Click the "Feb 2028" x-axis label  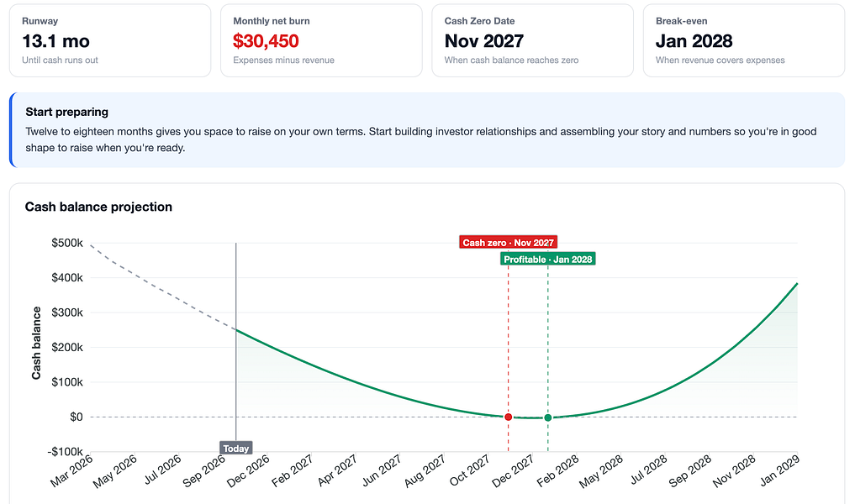point(557,470)
